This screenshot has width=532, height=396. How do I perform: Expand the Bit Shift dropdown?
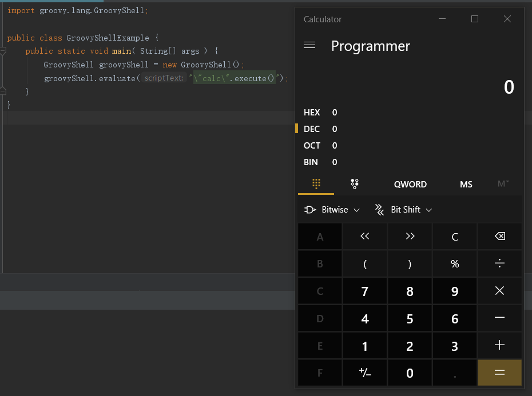point(403,210)
